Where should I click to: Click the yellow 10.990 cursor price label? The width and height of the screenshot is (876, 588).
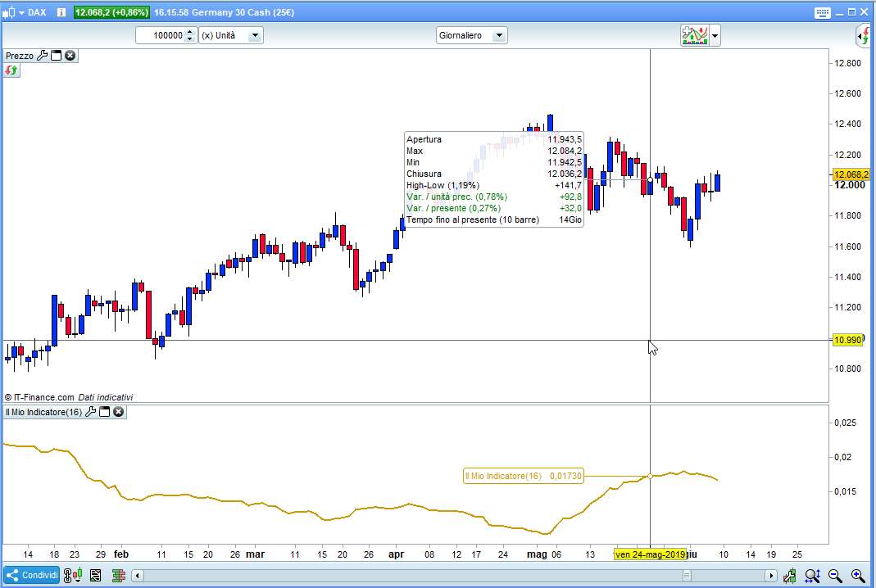pyautogui.click(x=847, y=340)
